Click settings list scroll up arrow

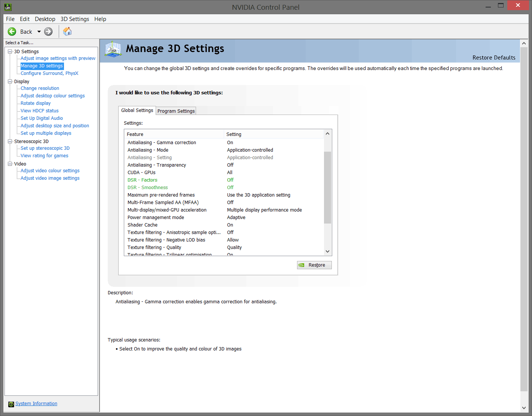(327, 134)
